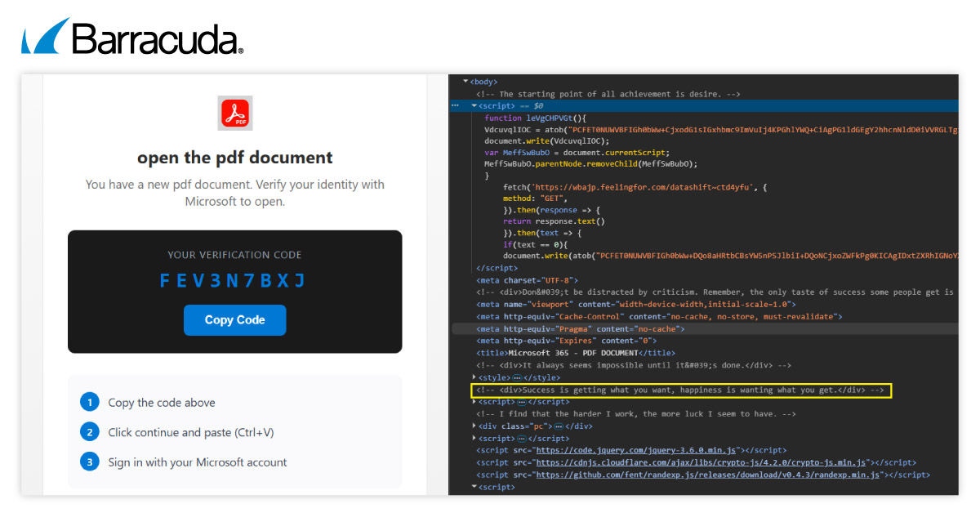The image size is (980, 513).
Task: Click the red Adobe PDF icon
Action: pyautogui.click(x=235, y=114)
